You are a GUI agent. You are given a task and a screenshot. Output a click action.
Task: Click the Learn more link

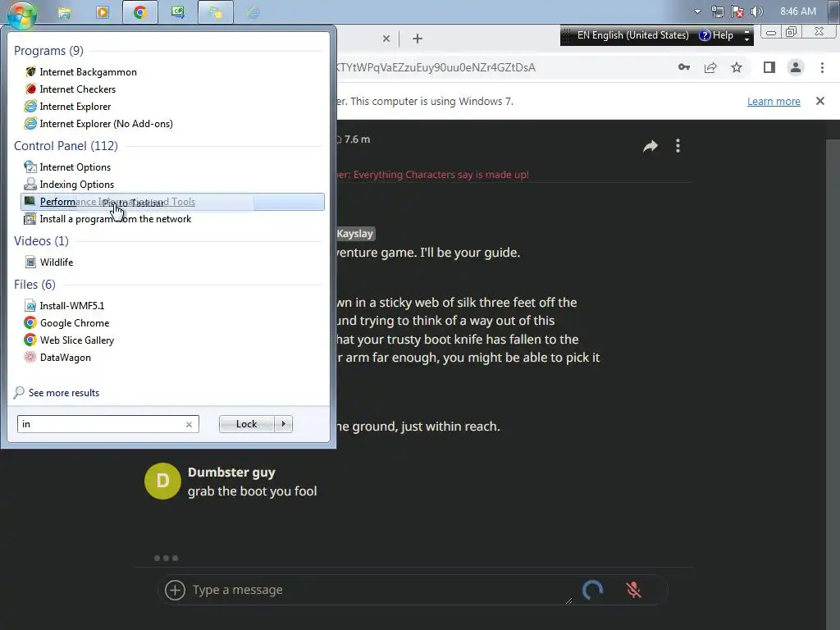(774, 101)
